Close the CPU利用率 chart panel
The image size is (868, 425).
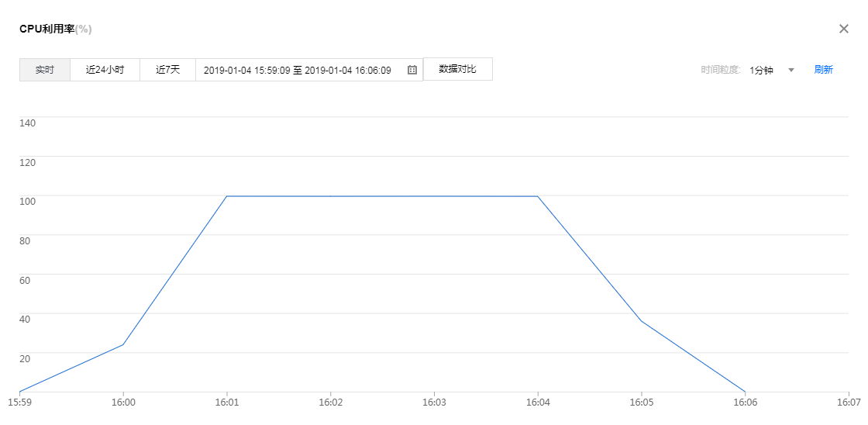(844, 29)
